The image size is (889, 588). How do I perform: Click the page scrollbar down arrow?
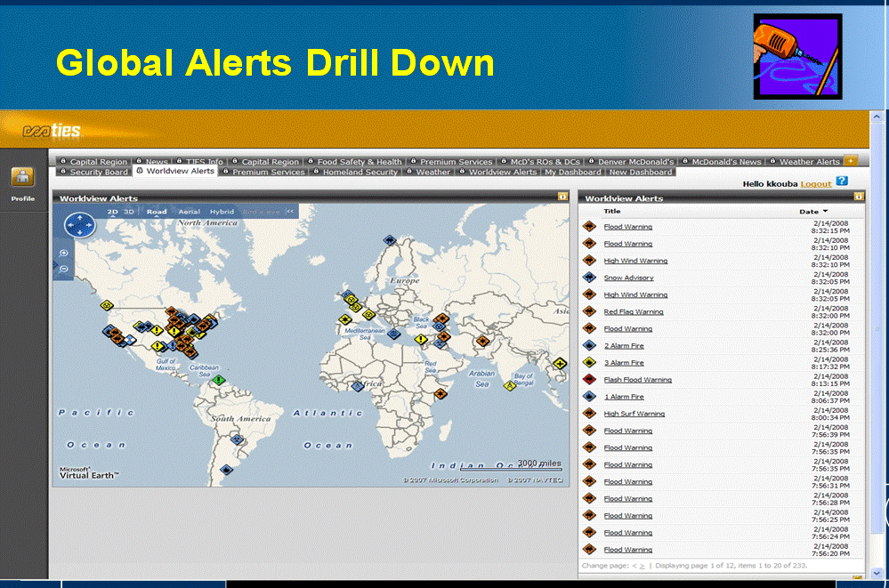(x=877, y=573)
